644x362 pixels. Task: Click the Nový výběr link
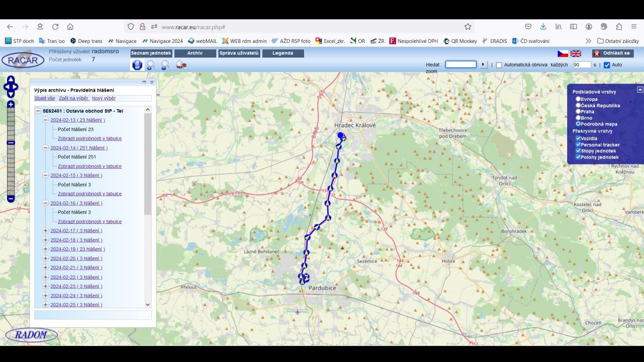[x=104, y=98]
